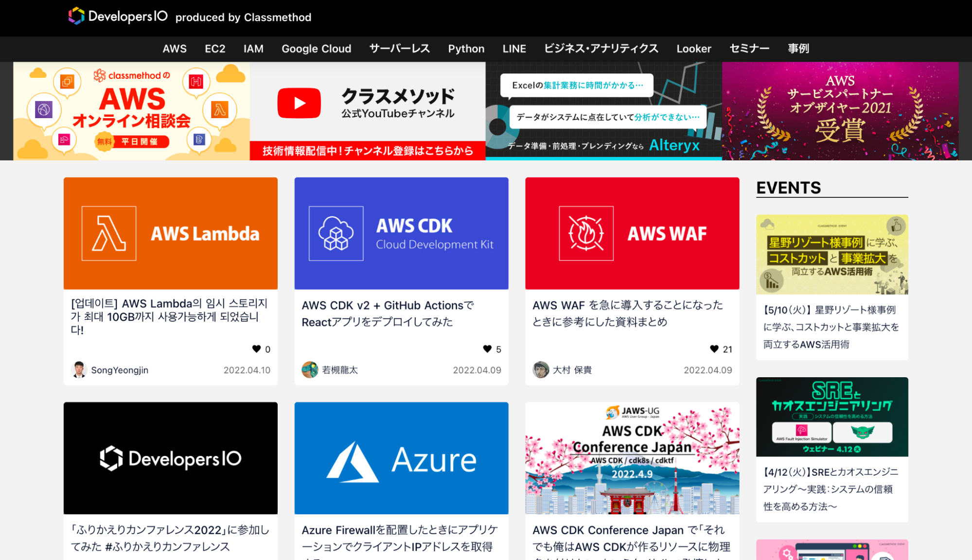
Task: Open the Korean AWS Lambda 10GB article title
Action: 169,316
